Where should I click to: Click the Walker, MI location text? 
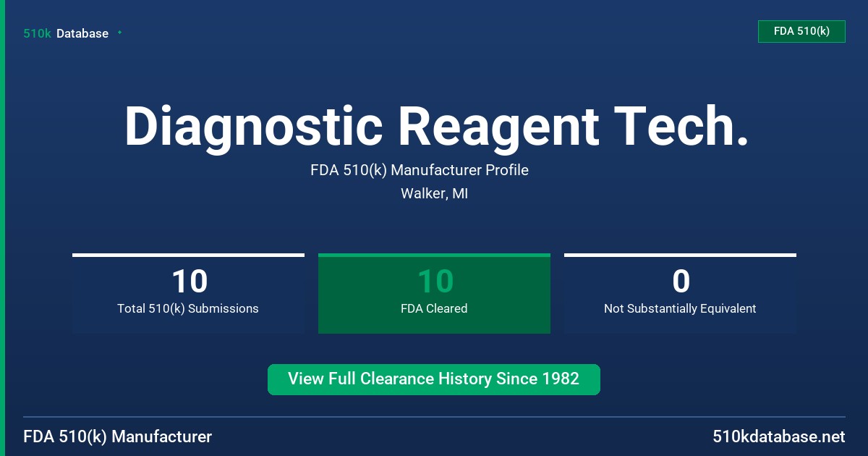click(x=434, y=194)
